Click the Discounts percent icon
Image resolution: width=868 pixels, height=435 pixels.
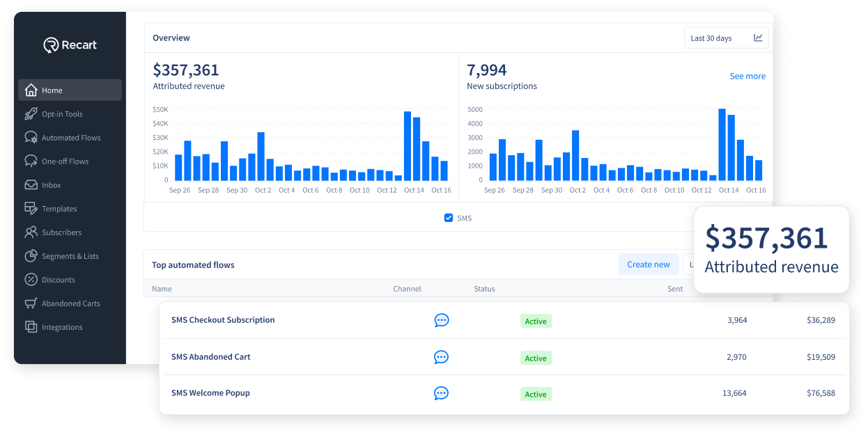click(x=31, y=279)
